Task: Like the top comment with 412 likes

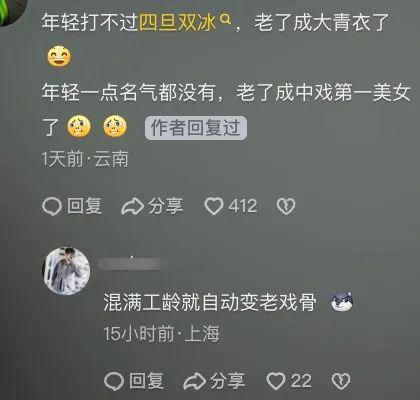Action: pyautogui.click(x=214, y=206)
